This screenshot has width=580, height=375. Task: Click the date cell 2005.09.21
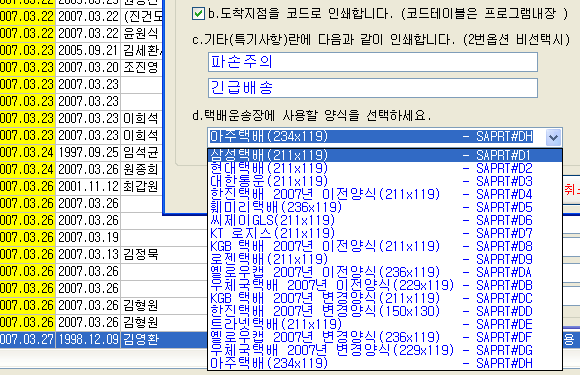click(x=88, y=50)
